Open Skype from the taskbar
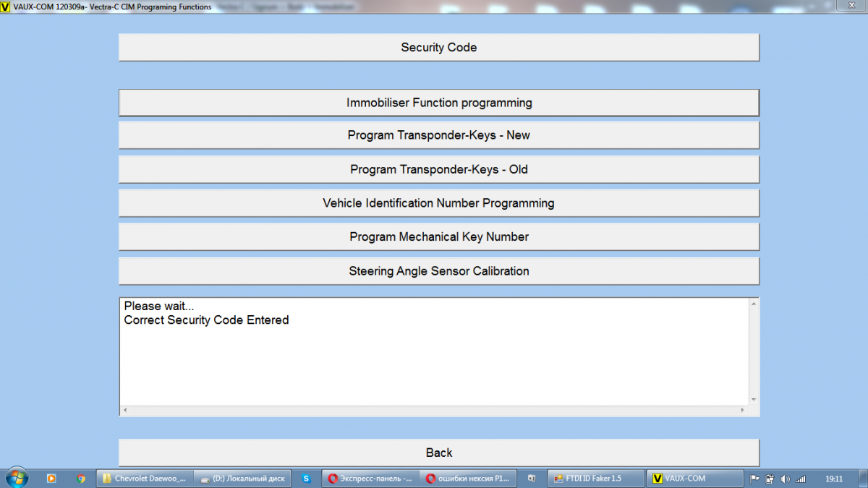The width and height of the screenshot is (868, 488). [306, 479]
